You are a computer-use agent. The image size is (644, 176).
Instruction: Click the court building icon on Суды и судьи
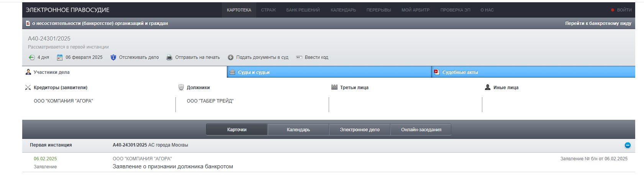[232, 72]
